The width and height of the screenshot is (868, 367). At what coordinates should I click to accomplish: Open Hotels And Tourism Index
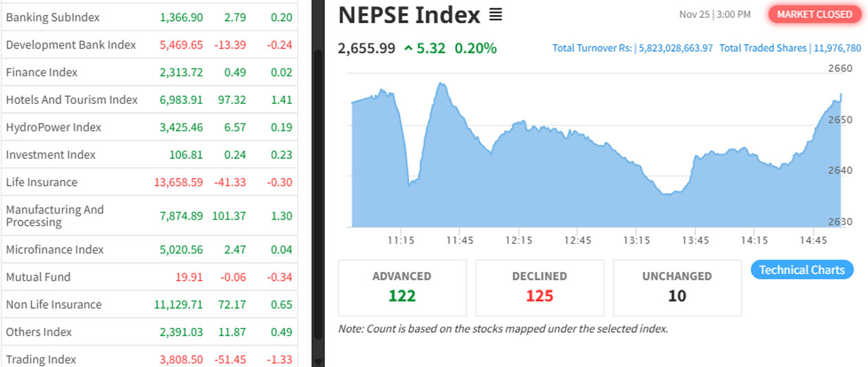click(72, 99)
